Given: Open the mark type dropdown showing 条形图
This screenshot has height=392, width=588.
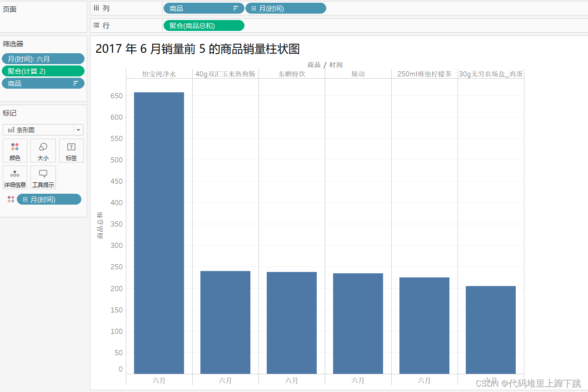Looking at the screenshot, I should 43,130.
